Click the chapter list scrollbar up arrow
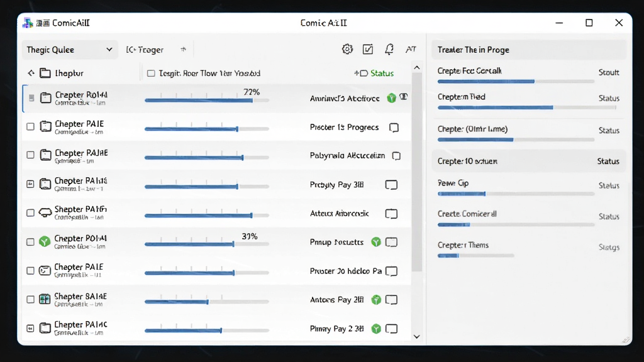This screenshot has width=644, height=362. point(417,68)
